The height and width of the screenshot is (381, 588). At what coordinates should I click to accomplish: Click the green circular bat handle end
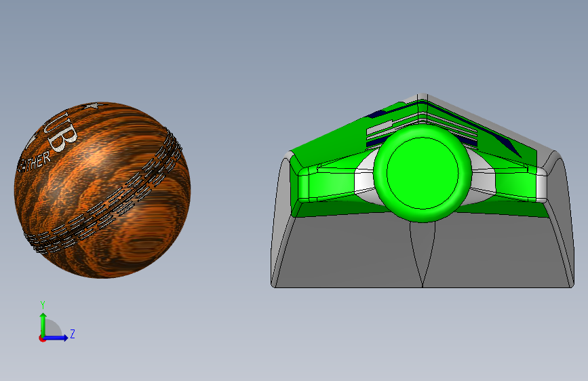[423, 173]
